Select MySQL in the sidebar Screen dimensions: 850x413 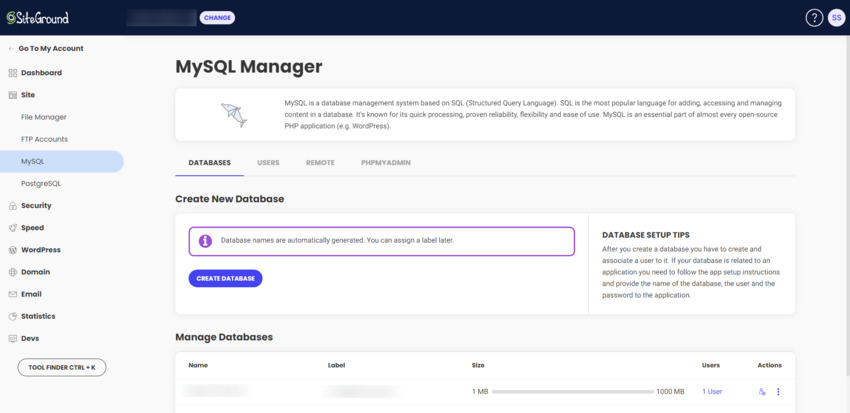62,162
